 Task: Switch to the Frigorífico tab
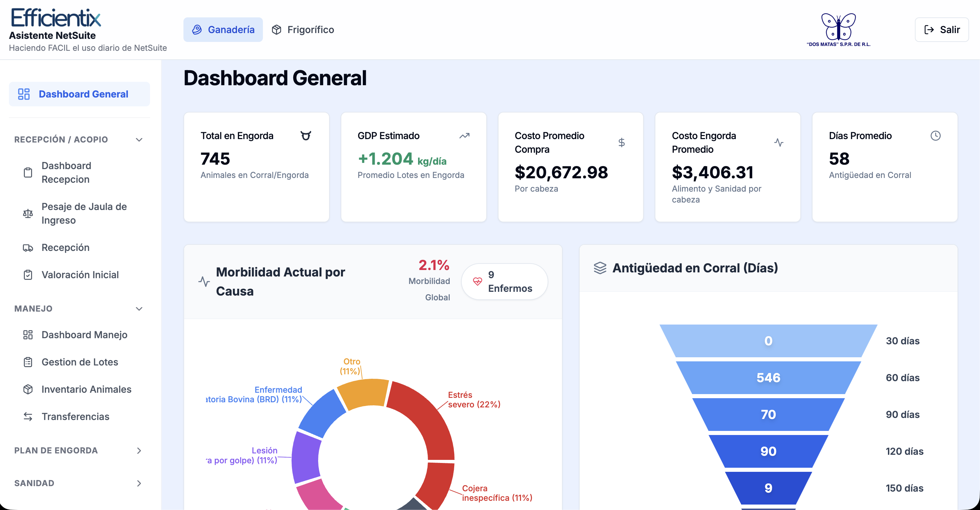303,30
